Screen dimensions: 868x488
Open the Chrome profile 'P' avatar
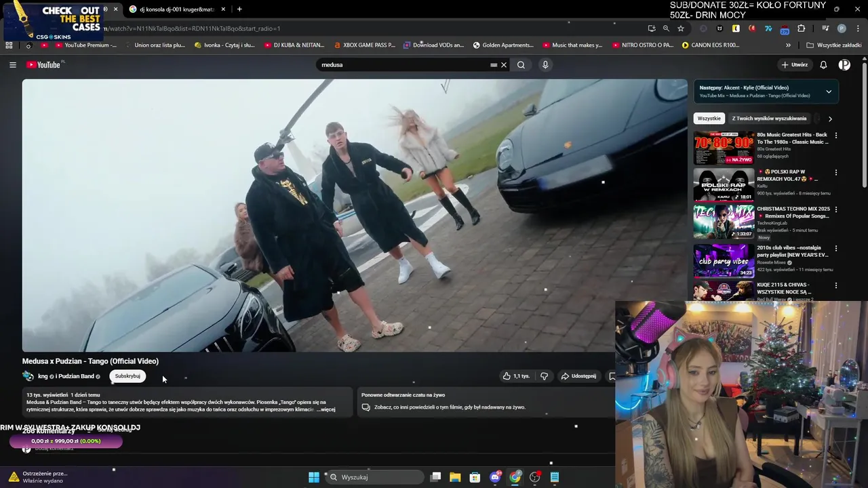tap(842, 28)
